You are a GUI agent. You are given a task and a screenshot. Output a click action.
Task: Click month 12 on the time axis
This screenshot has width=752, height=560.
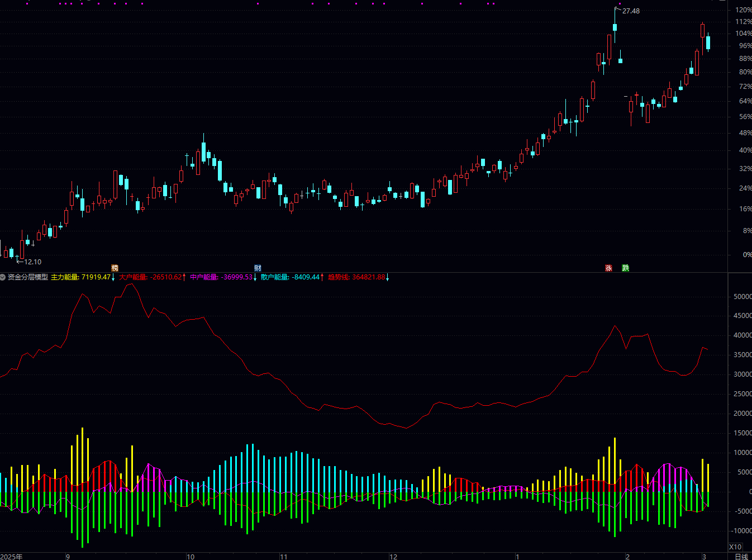coord(393,557)
